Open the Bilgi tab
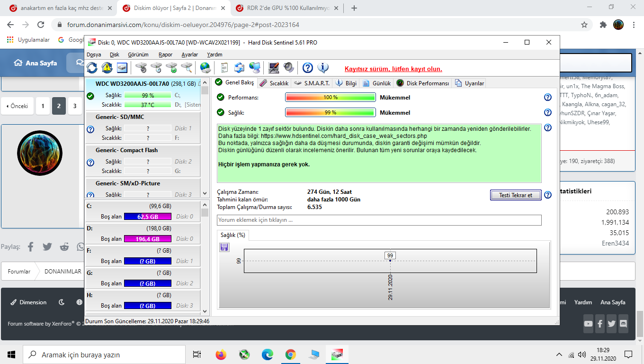 (x=346, y=83)
